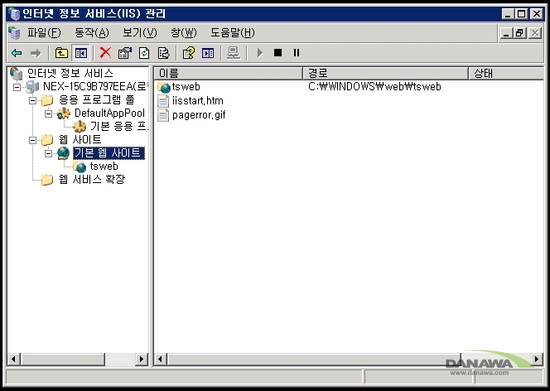Click the Export List toolbar icon

(163, 53)
